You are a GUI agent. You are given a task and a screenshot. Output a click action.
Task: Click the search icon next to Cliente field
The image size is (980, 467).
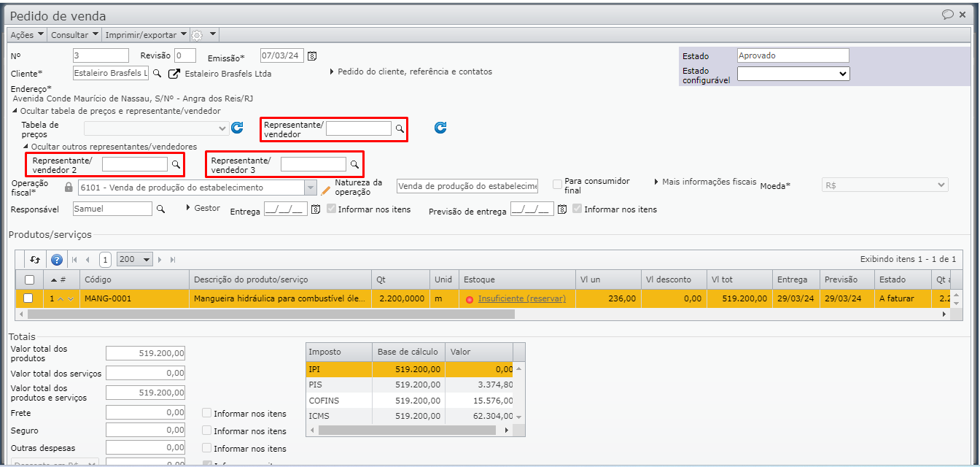pos(157,74)
